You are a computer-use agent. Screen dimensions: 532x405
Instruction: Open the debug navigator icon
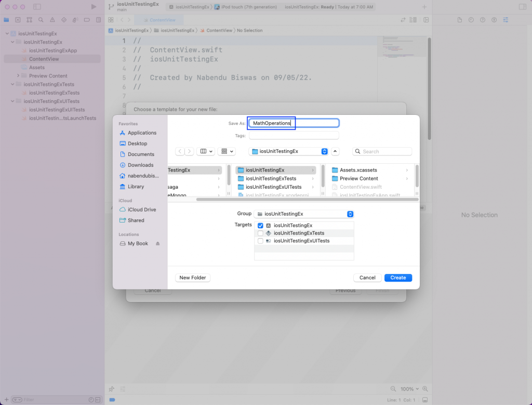(75, 20)
